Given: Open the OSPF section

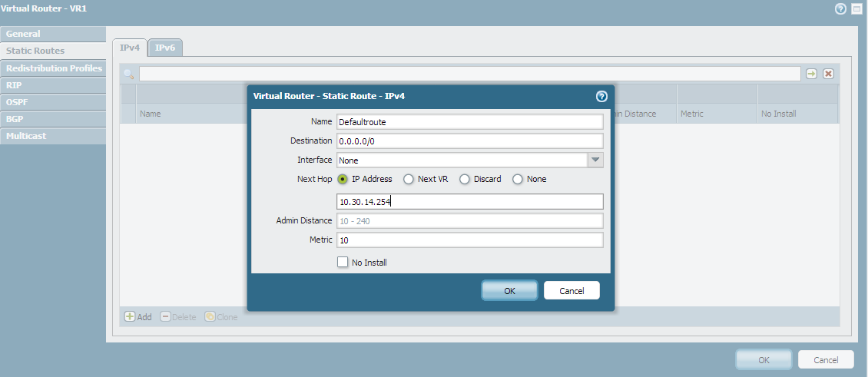Looking at the screenshot, I should tap(53, 102).
